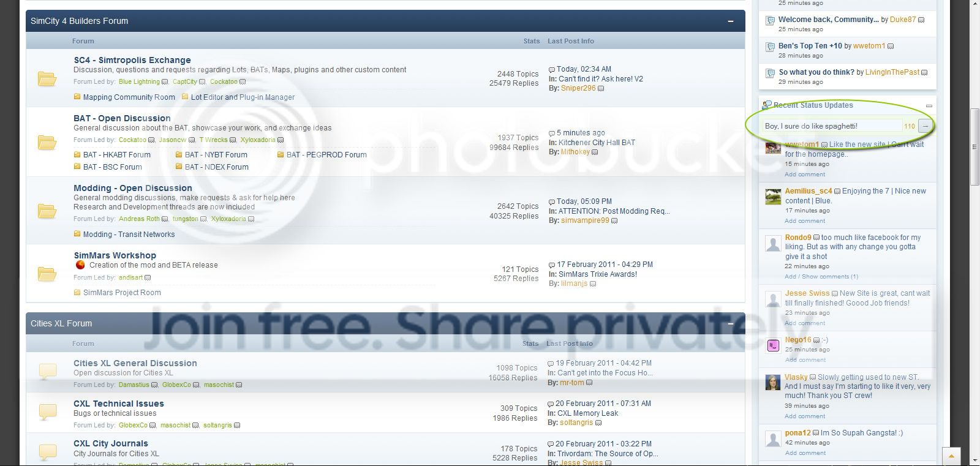Click wwetom1's avatar in status updates

click(773, 148)
